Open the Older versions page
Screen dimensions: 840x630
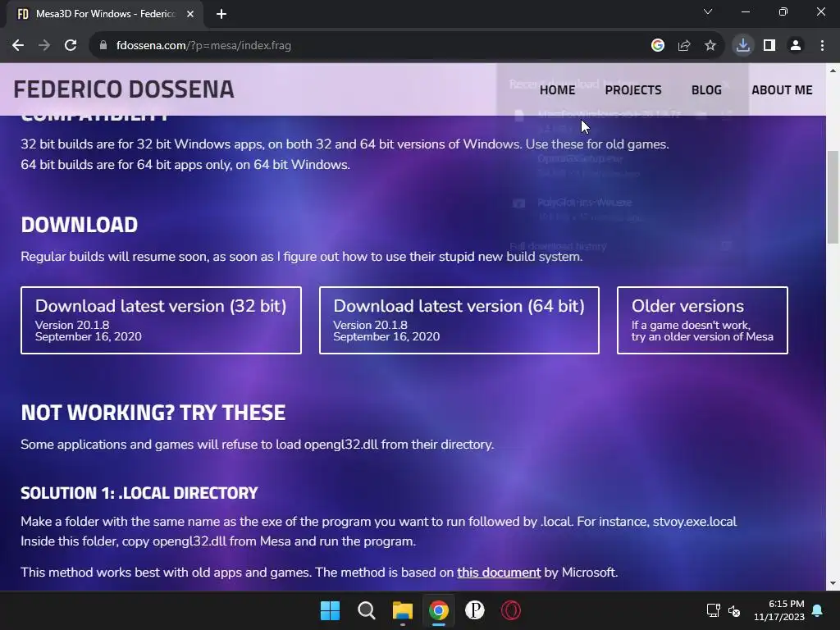[x=702, y=321]
